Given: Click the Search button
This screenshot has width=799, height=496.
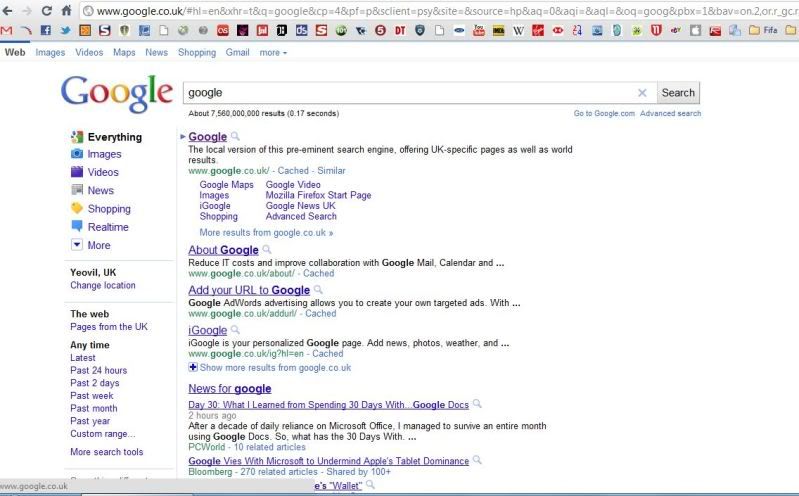Looking at the screenshot, I should click(678, 93).
